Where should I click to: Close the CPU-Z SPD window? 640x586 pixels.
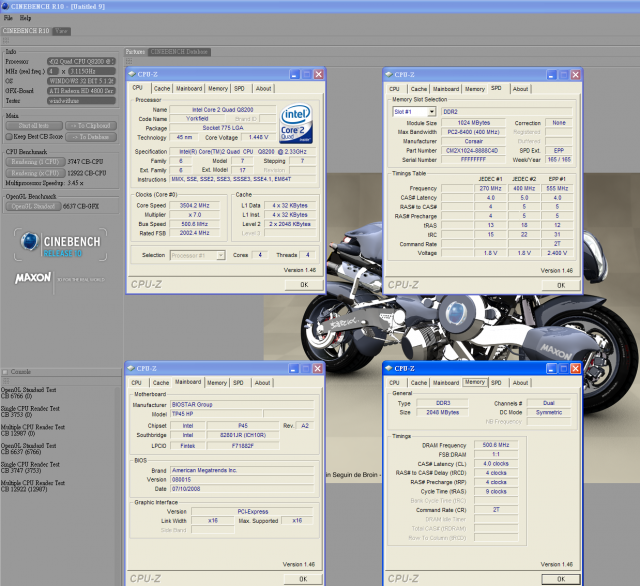coord(576,75)
